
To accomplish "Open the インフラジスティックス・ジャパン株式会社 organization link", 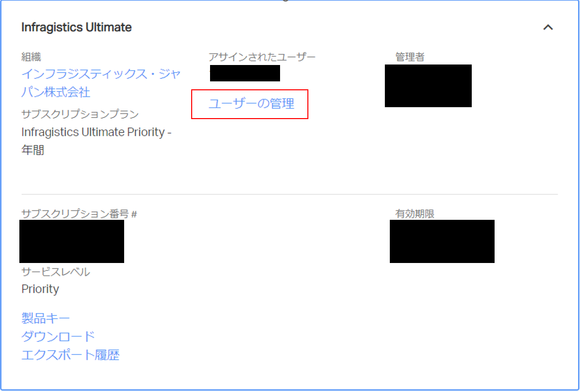I will [x=101, y=83].
